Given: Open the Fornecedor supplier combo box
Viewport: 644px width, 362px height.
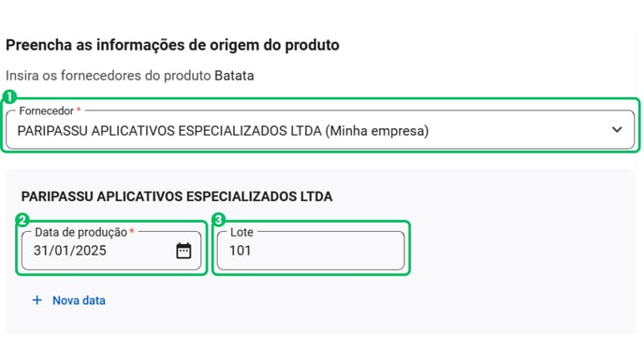Looking at the screenshot, I should click(x=320, y=129).
